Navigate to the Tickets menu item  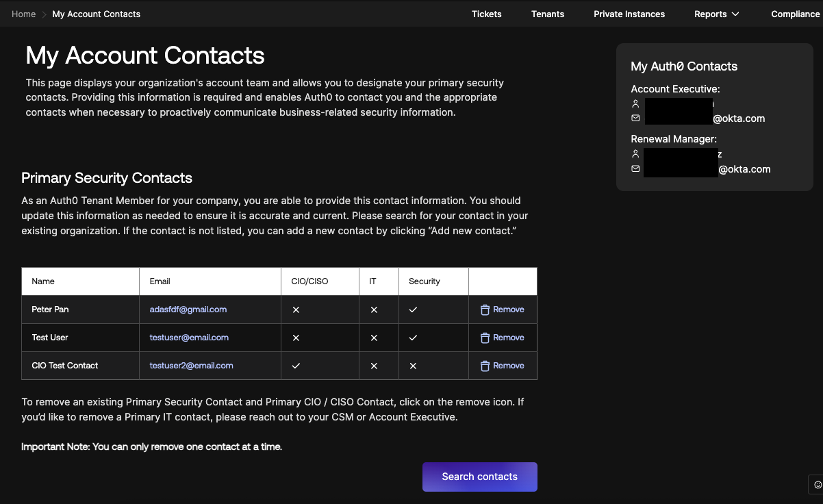tap(486, 14)
